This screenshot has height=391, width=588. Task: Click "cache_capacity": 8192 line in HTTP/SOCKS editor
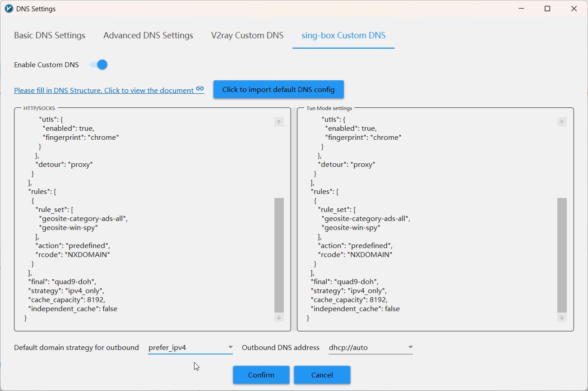pos(67,300)
